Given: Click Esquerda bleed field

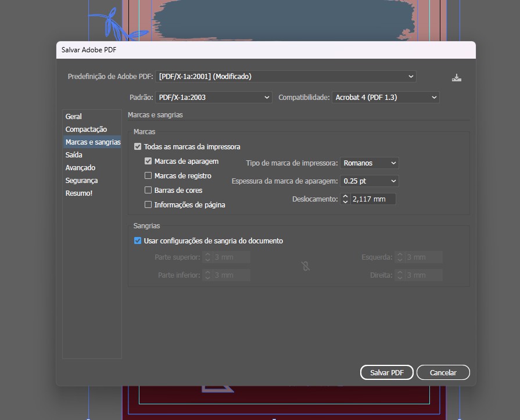Looking at the screenshot, I should pyautogui.click(x=424, y=257).
